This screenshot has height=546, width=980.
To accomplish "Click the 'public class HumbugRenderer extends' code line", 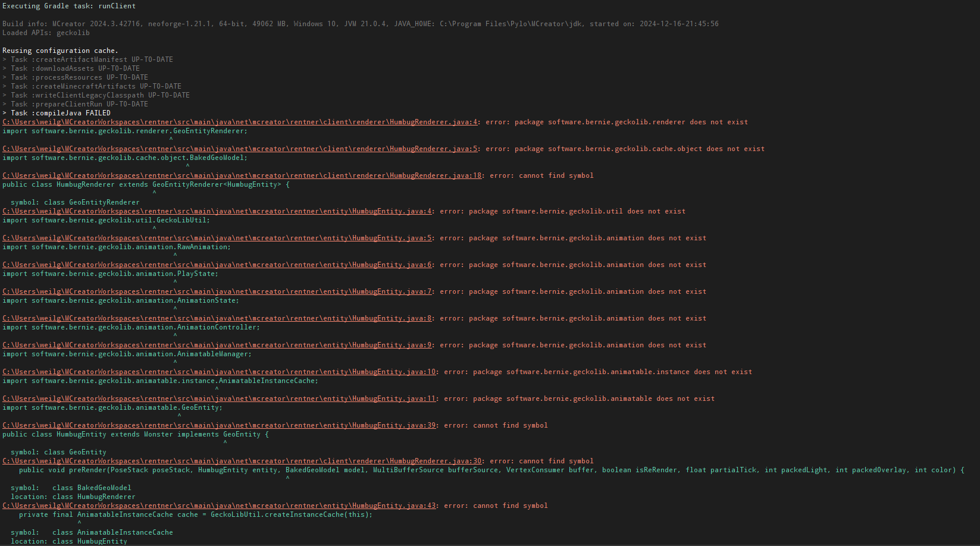I will (146, 184).
